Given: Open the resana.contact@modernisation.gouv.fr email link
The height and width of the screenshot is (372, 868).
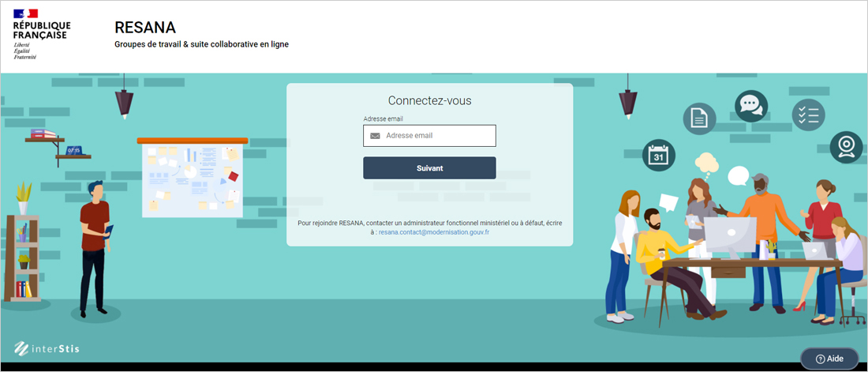Looking at the screenshot, I should [x=433, y=233].
